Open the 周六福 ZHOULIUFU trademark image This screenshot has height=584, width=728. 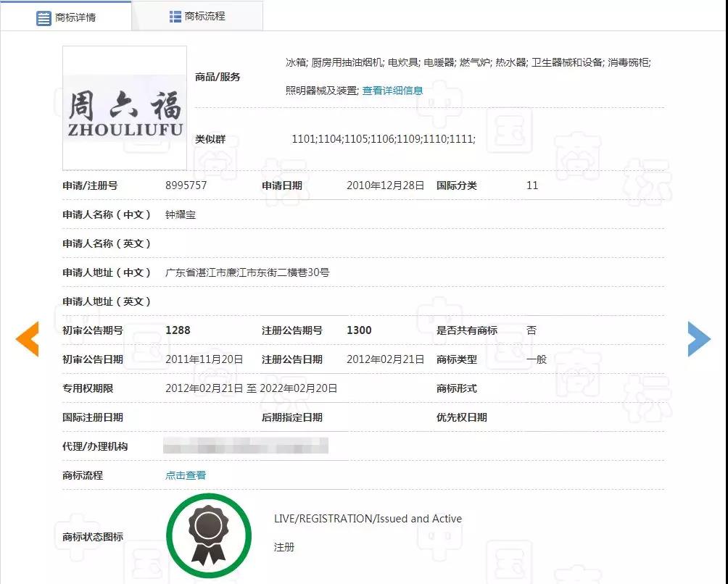(x=125, y=108)
